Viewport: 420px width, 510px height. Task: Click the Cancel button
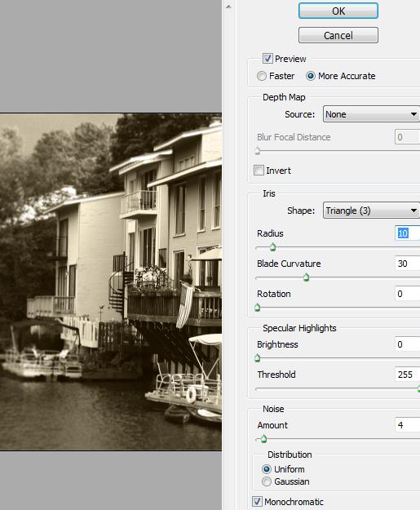pos(338,35)
